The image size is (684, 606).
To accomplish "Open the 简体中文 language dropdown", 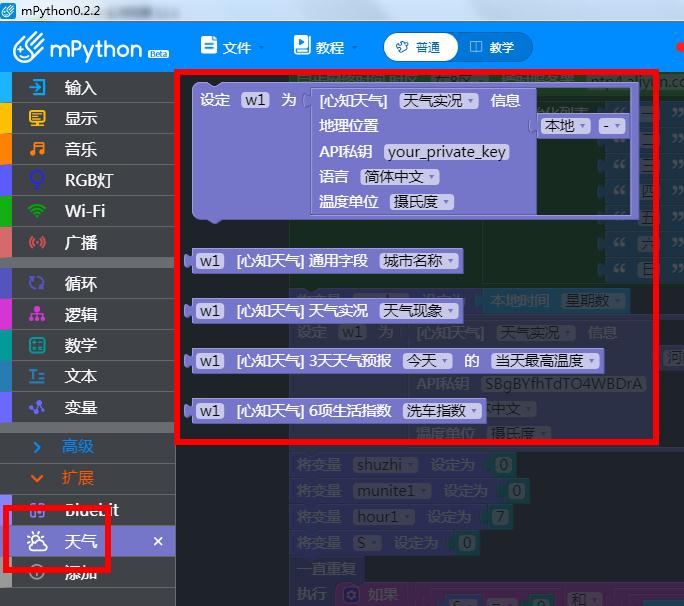I will 400,177.
